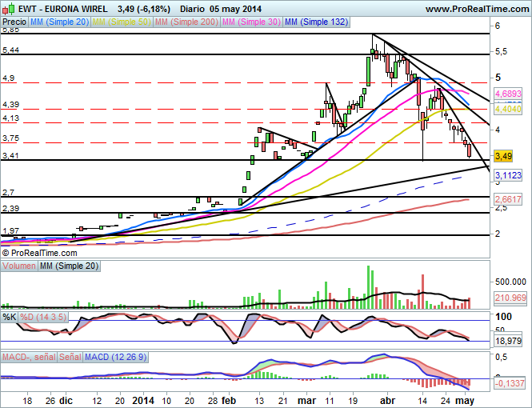The height and width of the screenshot is (408, 532).
Task: Open the www.ProRealTime.com link
Action: (x=477, y=8)
